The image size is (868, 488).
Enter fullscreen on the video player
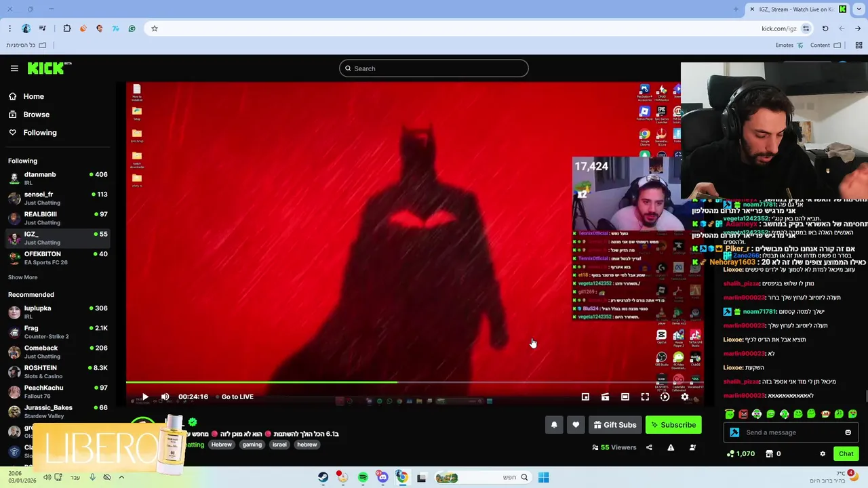(x=645, y=396)
